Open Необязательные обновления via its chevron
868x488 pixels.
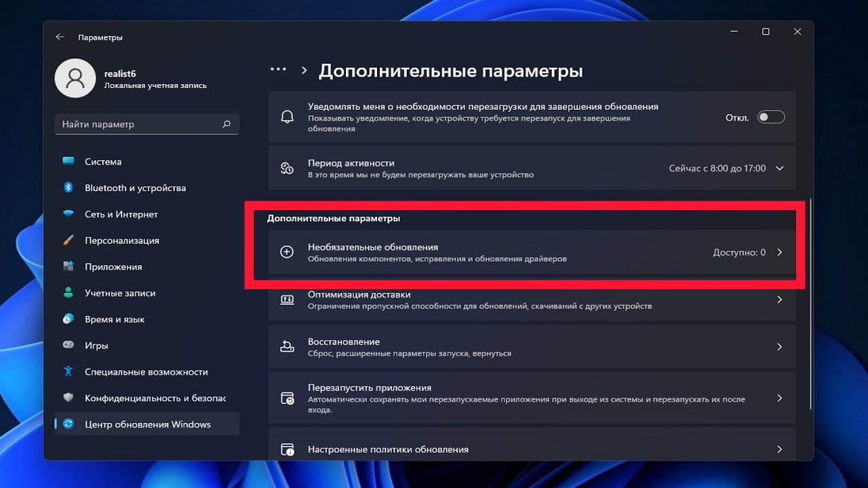tap(779, 252)
